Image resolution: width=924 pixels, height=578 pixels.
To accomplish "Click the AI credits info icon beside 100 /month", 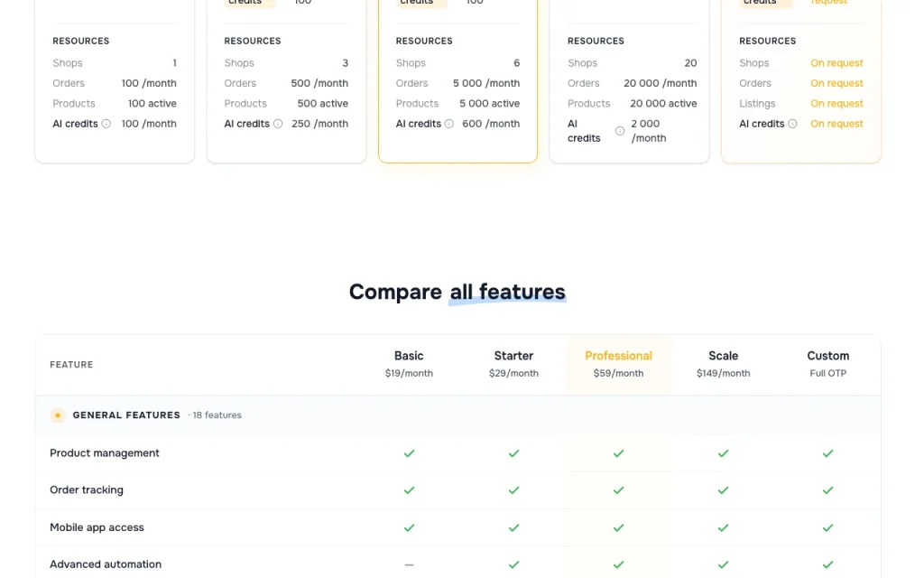I will (106, 124).
